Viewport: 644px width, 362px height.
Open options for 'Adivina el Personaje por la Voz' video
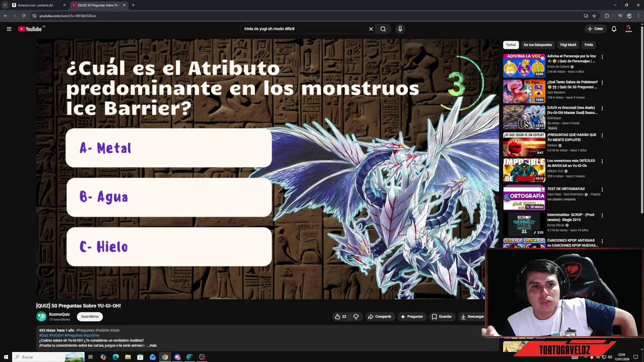click(x=602, y=57)
